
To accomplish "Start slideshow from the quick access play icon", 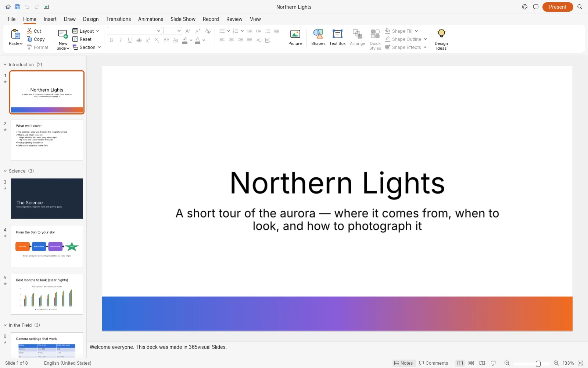I will click(46, 7).
